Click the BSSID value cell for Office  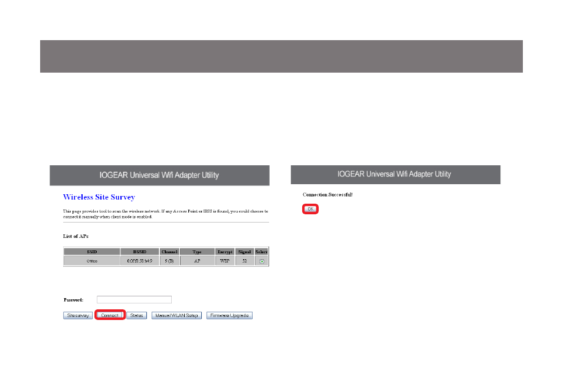click(140, 261)
